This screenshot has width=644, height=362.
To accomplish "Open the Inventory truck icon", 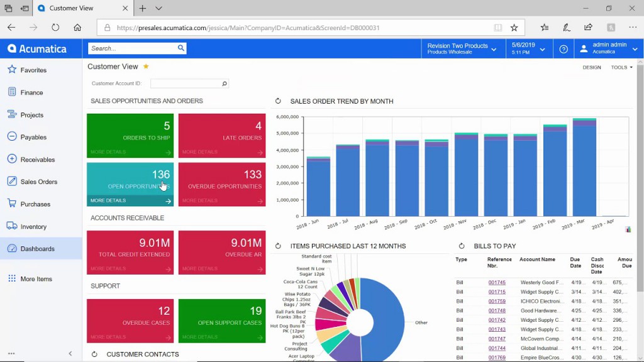I will [x=11, y=226].
